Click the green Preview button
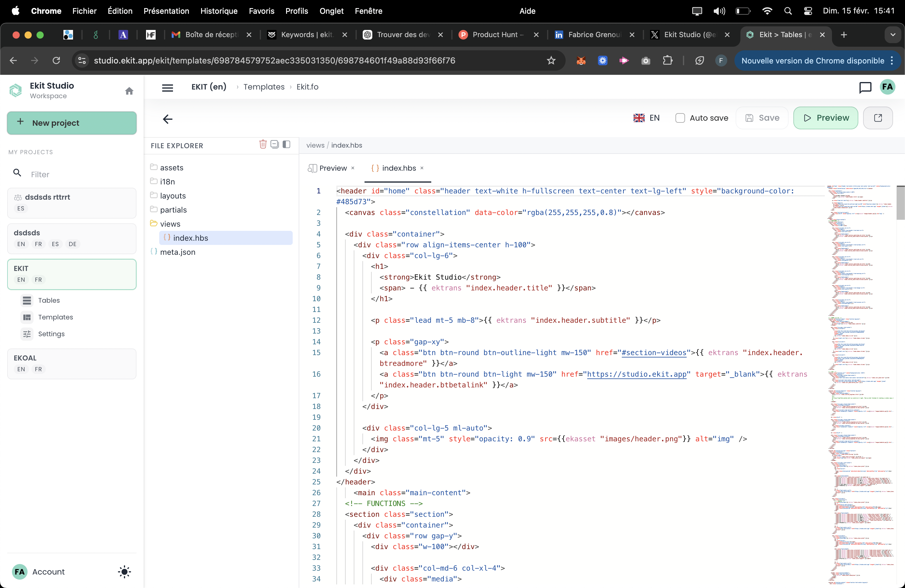The height and width of the screenshot is (588, 905). coord(825,118)
